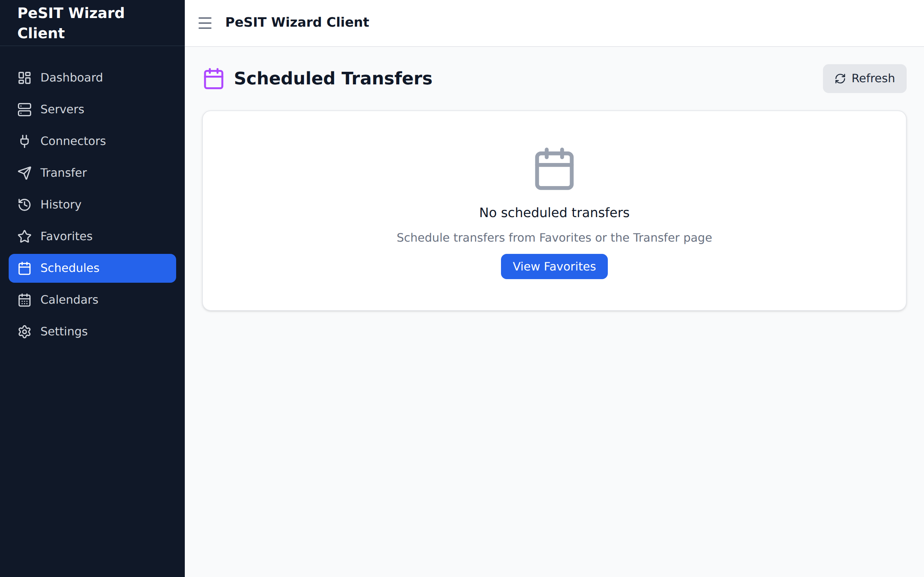Click the Dashboard grid icon in sidebar

tap(25, 78)
